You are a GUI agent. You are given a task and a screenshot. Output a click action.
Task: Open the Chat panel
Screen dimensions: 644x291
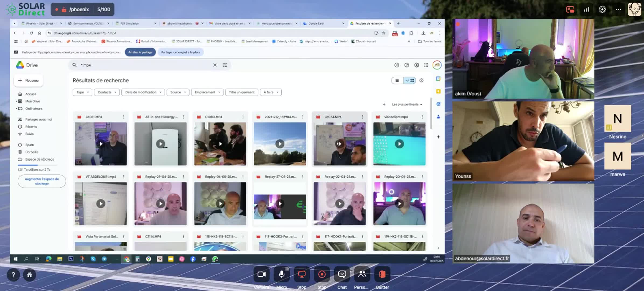click(x=342, y=274)
